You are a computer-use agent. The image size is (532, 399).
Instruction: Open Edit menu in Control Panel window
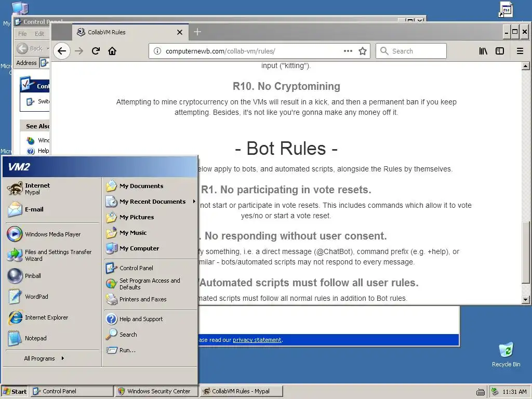pos(39,34)
